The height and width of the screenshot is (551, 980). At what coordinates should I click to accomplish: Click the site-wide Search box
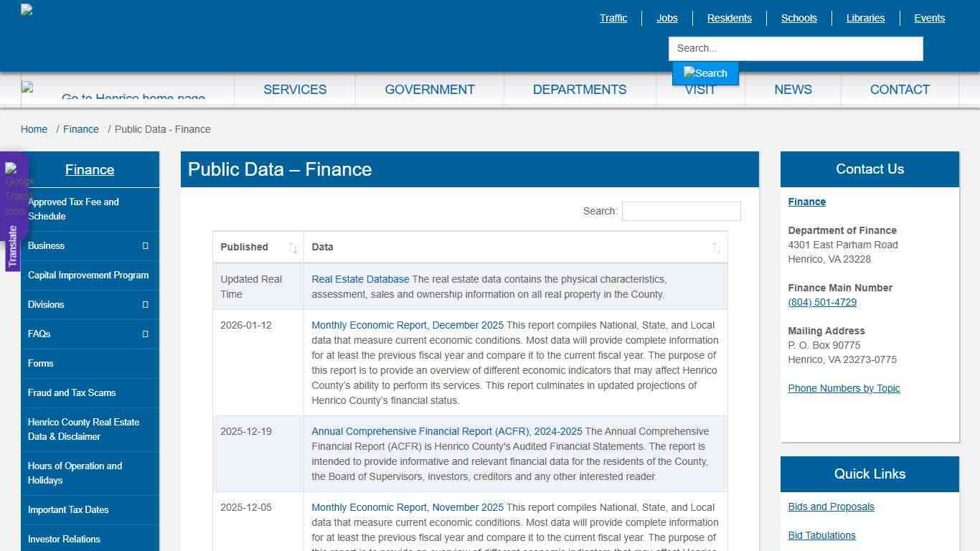coord(795,48)
